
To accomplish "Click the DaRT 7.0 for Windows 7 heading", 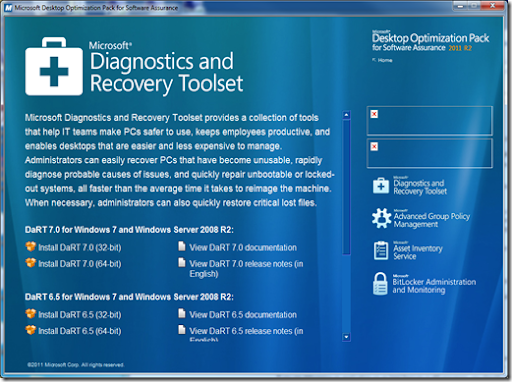I will click(x=129, y=230).
